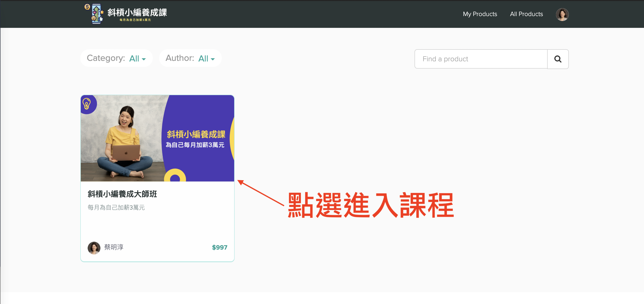Go to My Products

pos(480,14)
